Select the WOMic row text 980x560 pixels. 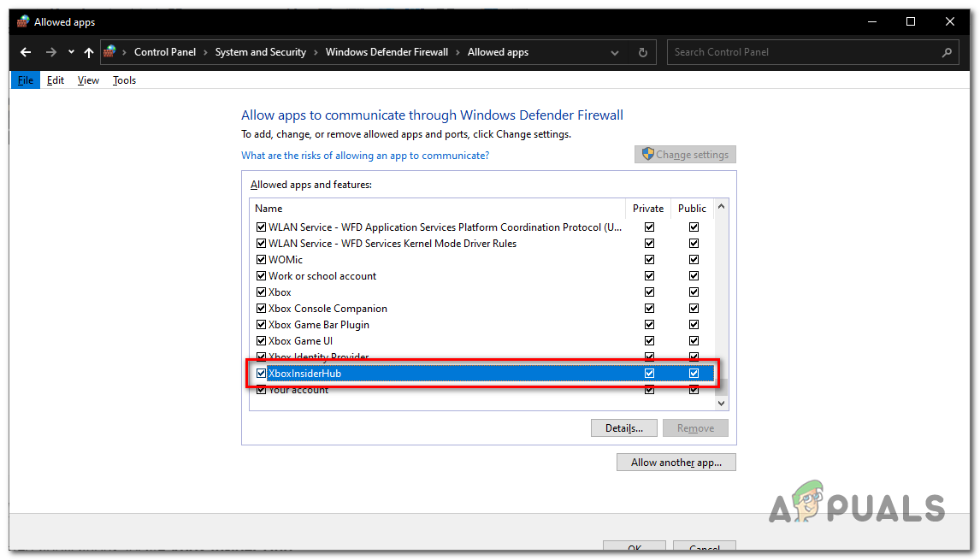(x=286, y=259)
